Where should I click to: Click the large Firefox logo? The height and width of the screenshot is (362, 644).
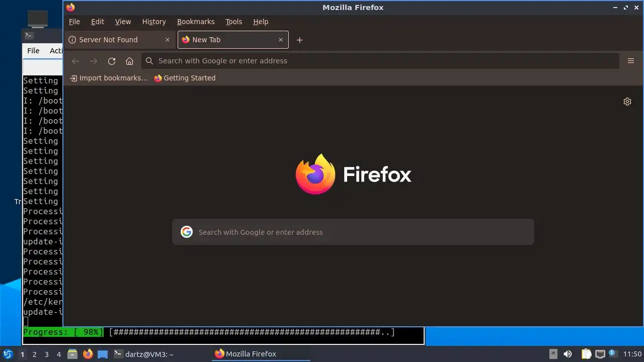click(x=353, y=174)
